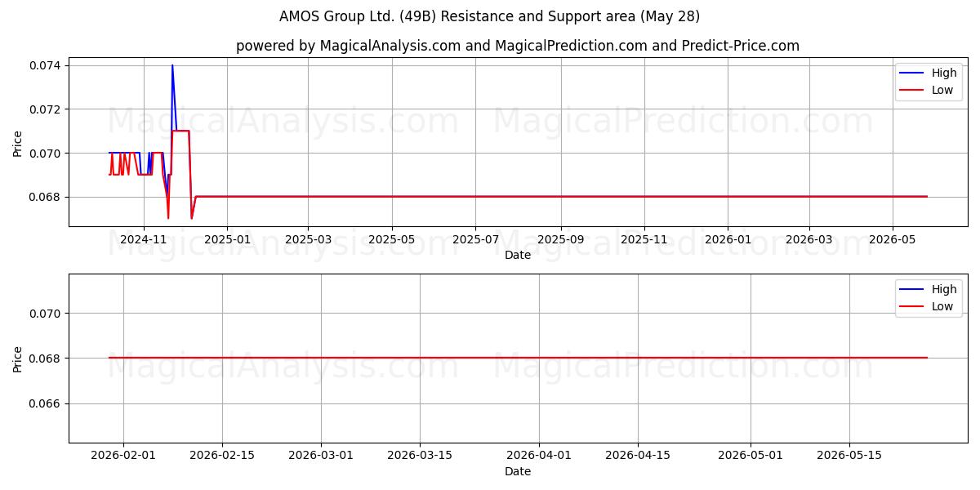Click the 0.066 y-axis label
Viewport: 980px width, 490px height.
(x=46, y=404)
